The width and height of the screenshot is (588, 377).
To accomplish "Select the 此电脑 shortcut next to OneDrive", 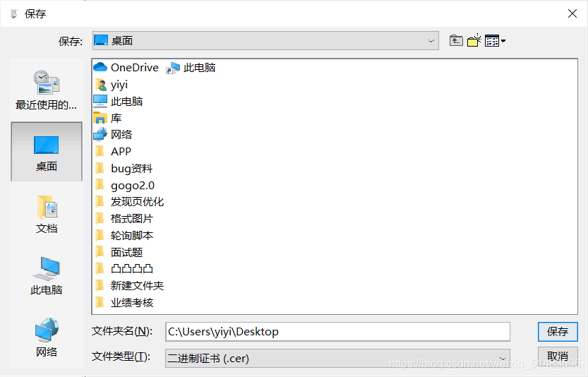I will [191, 68].
